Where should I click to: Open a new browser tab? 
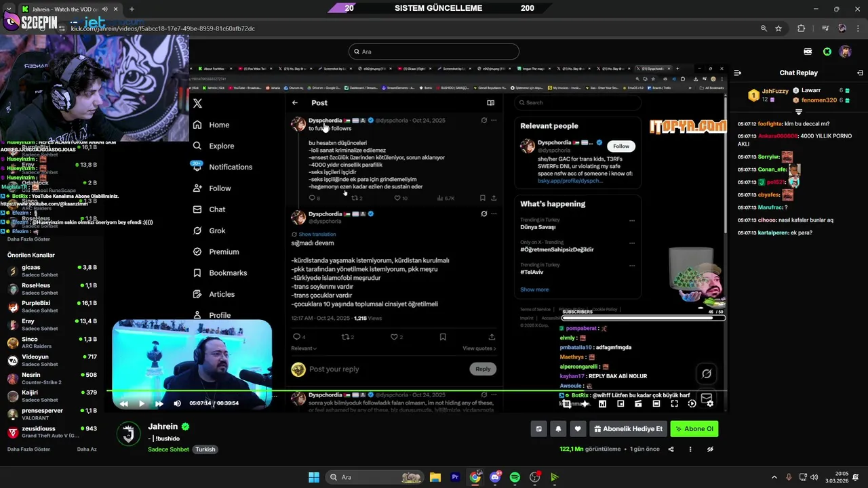point(132,9)
